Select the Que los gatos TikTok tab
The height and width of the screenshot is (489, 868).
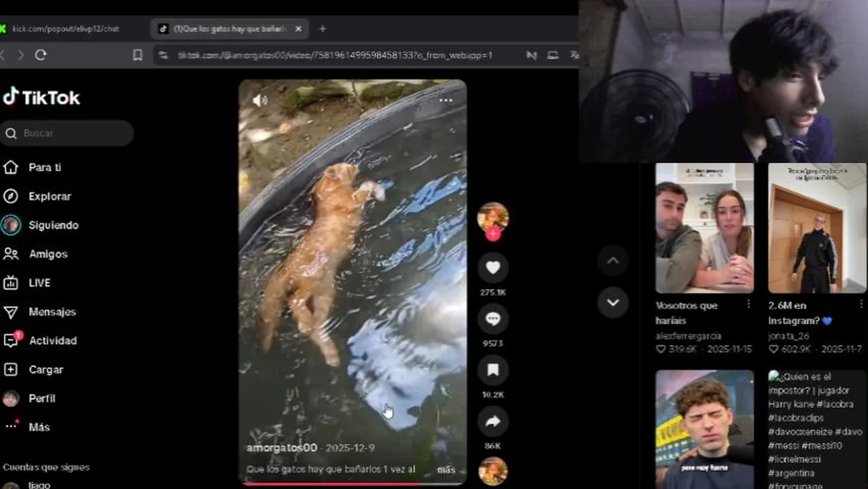230,29
